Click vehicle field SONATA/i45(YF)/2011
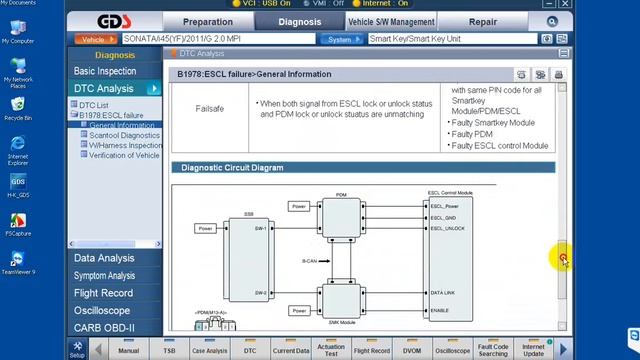640x360 pixels. [219, 39]
